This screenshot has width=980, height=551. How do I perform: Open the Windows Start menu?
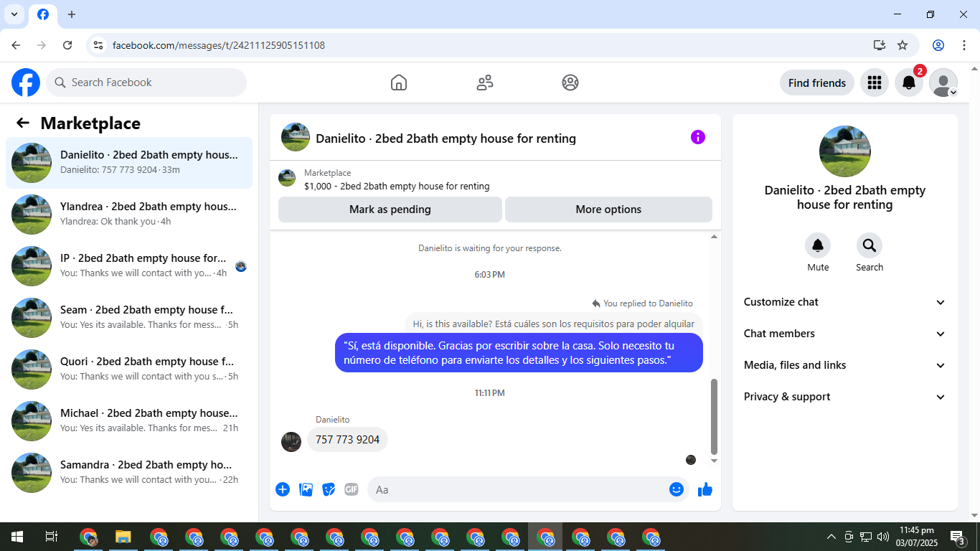tap(17, 537)
